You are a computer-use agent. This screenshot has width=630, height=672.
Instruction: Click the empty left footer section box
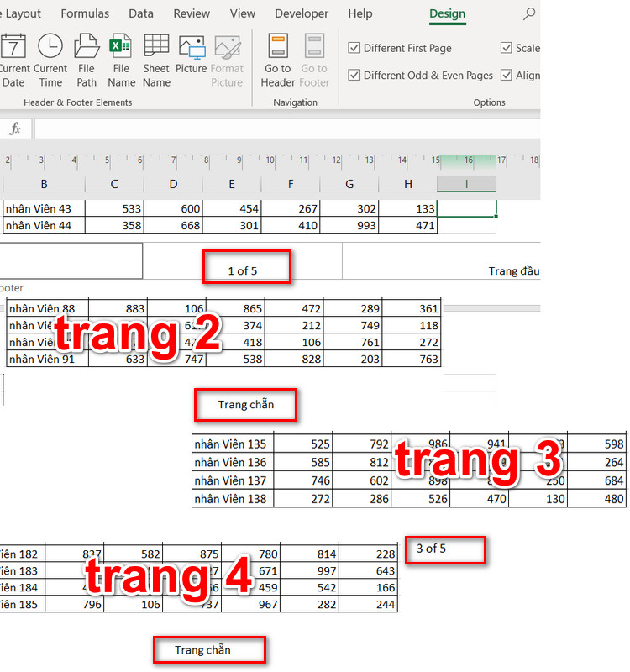(71, 261)
